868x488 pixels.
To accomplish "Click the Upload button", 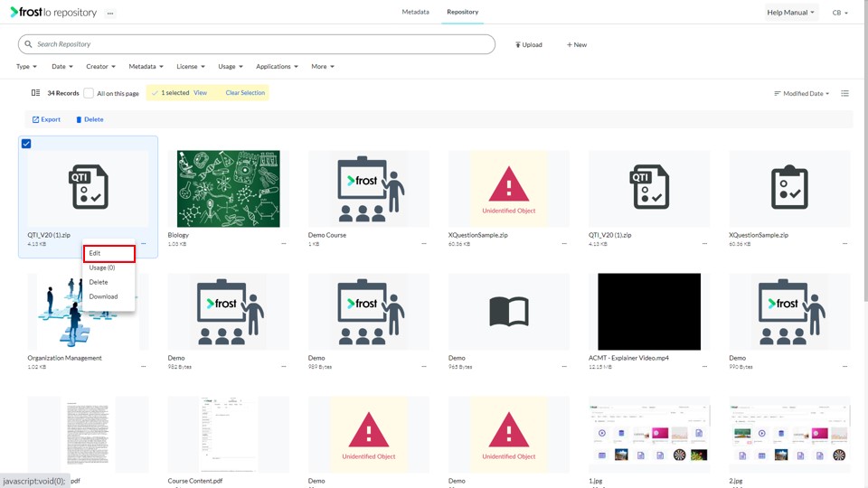I will (x=529, y=45).
